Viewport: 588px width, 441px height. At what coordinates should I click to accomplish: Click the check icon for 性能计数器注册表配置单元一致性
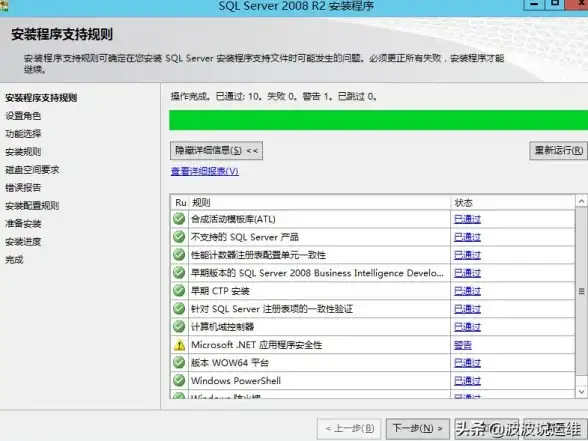click(x=179, y=255)
